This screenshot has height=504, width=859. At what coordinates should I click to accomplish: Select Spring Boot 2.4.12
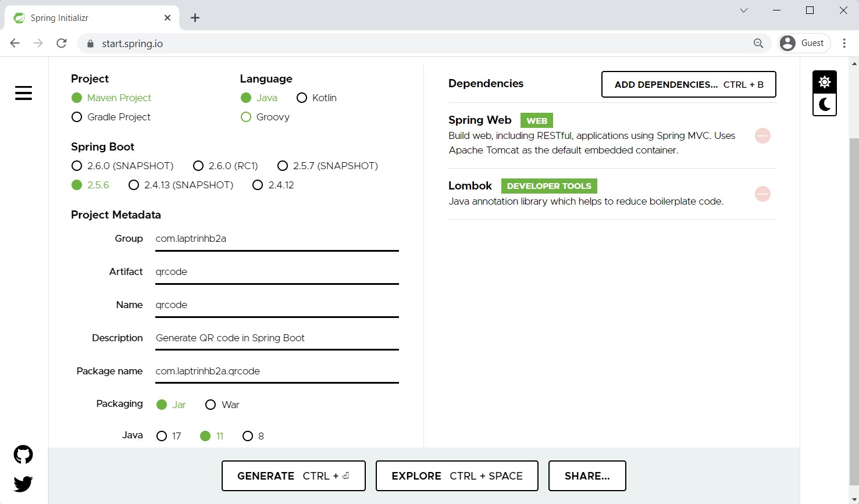273,185
